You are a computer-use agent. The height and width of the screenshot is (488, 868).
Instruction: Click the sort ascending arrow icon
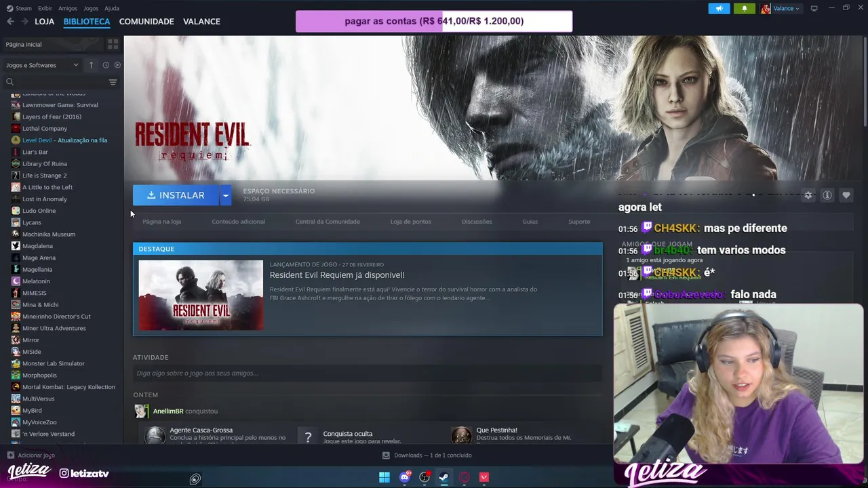click(x=91, y=65)
